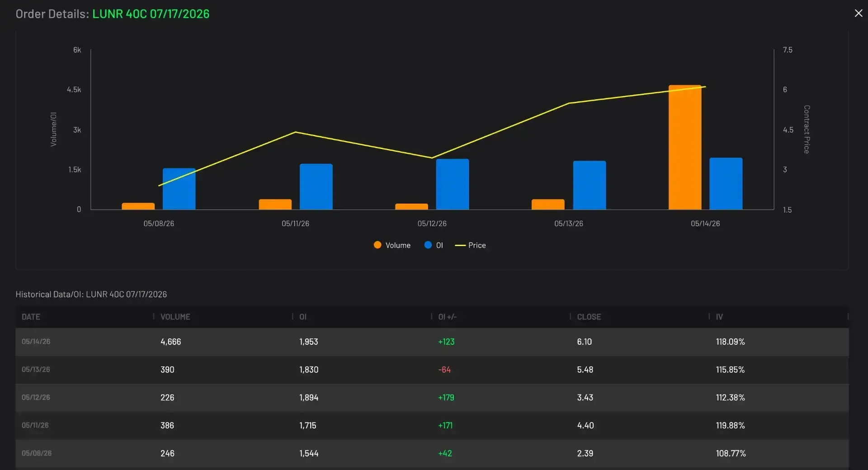Click volume value 390
The height and width of the screenshot is (470, 868).
[x=167, y=370]
